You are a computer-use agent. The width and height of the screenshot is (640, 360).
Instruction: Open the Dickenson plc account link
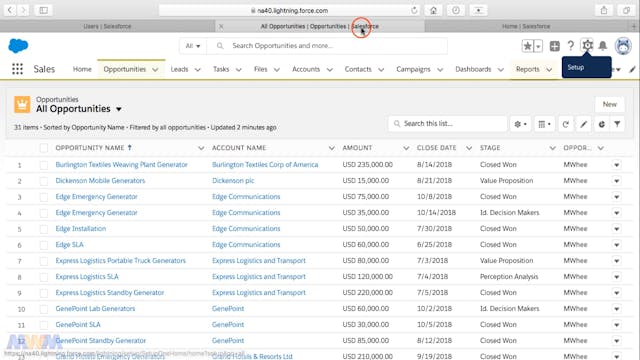coord(233,181)
